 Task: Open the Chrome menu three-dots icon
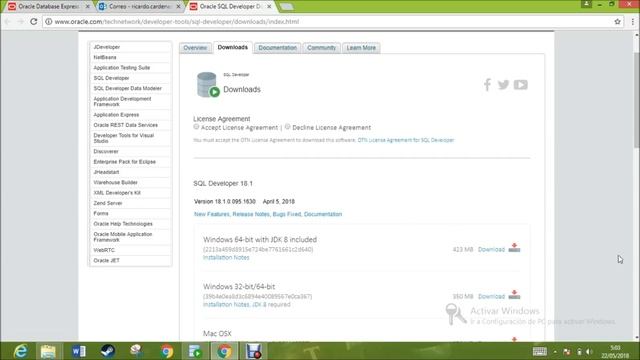click(632, 22)
